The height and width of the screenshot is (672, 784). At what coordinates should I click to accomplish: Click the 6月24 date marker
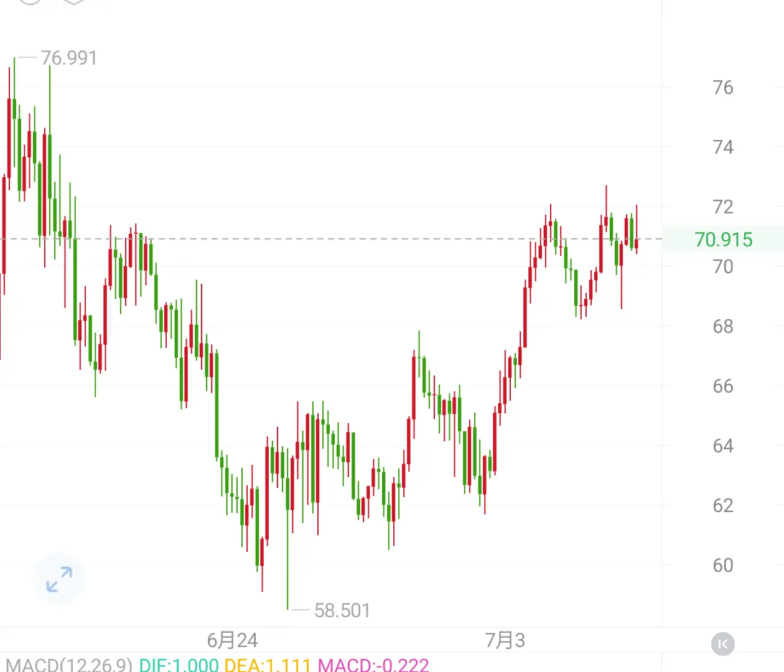tap(232, 640)
